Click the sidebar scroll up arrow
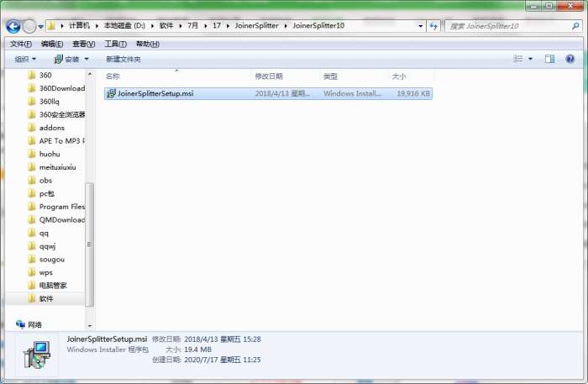The height and width of the screenshot is (384, 588). (x=90, y=74)
